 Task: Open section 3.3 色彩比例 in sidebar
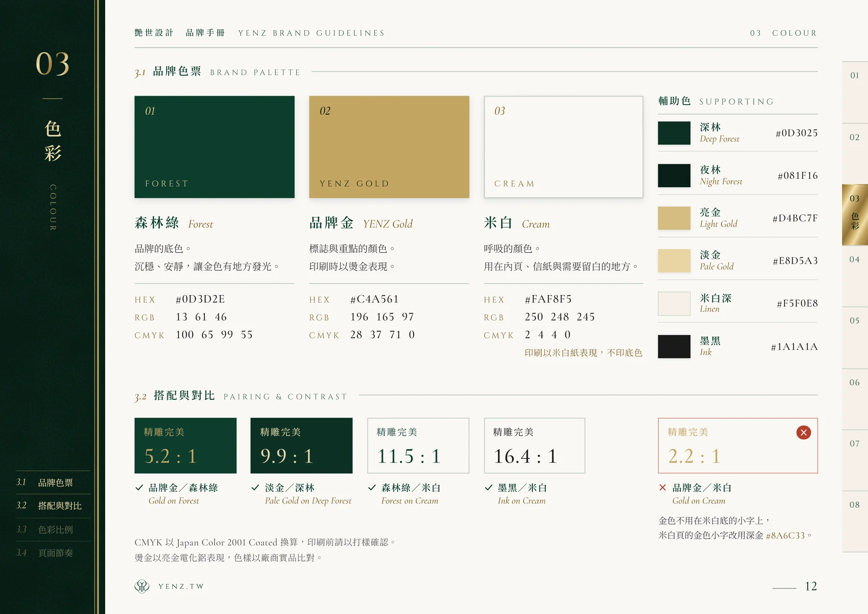coord(53,529)
